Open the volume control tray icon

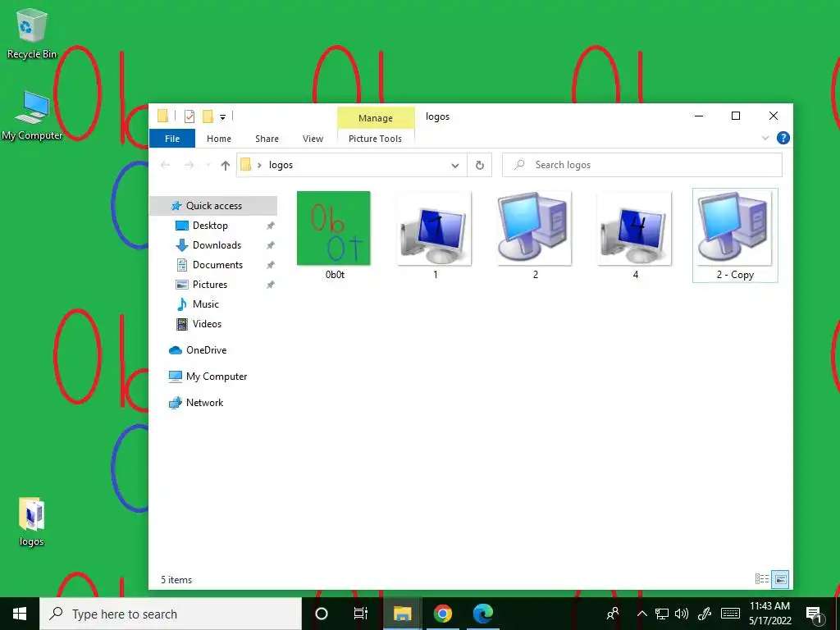[682, 614]
